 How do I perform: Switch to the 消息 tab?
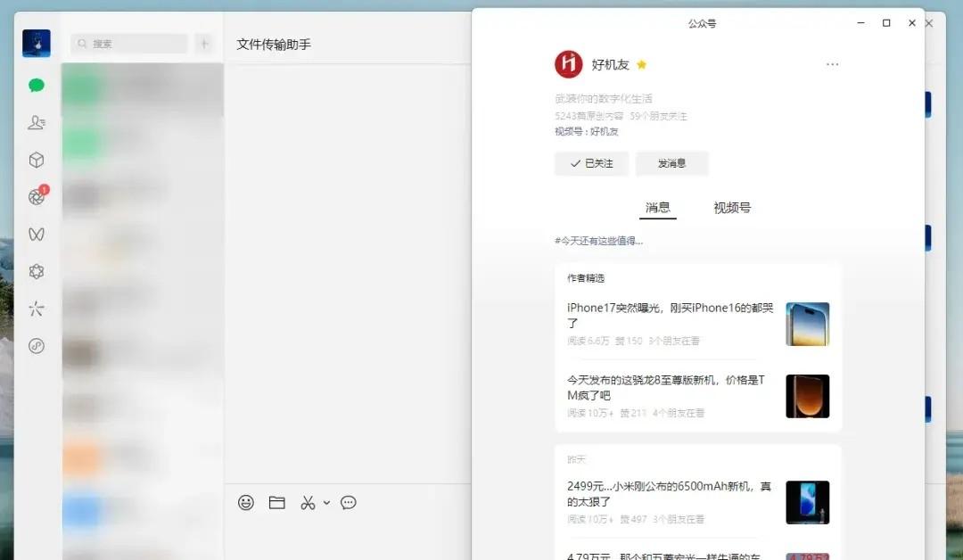tap(658, 208)
